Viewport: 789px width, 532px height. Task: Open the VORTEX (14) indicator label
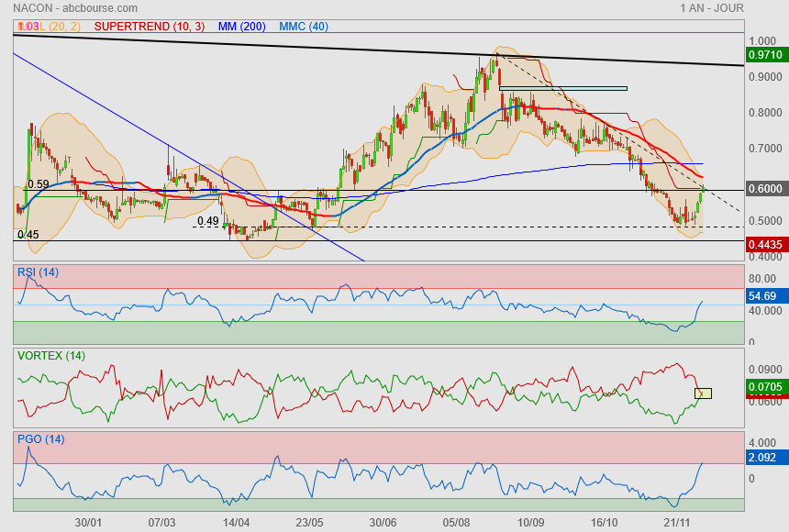(x=50, y=355)
